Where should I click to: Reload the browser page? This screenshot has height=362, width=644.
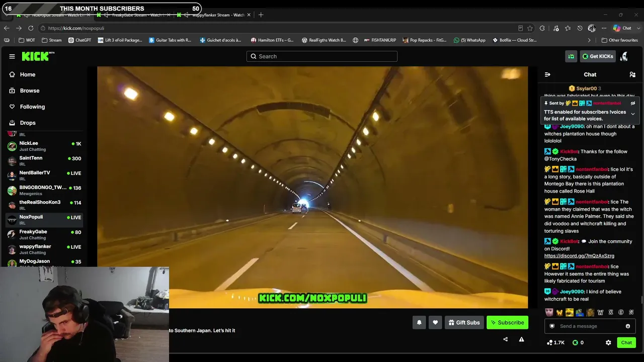pyautogui.click(x=31, y=28)
